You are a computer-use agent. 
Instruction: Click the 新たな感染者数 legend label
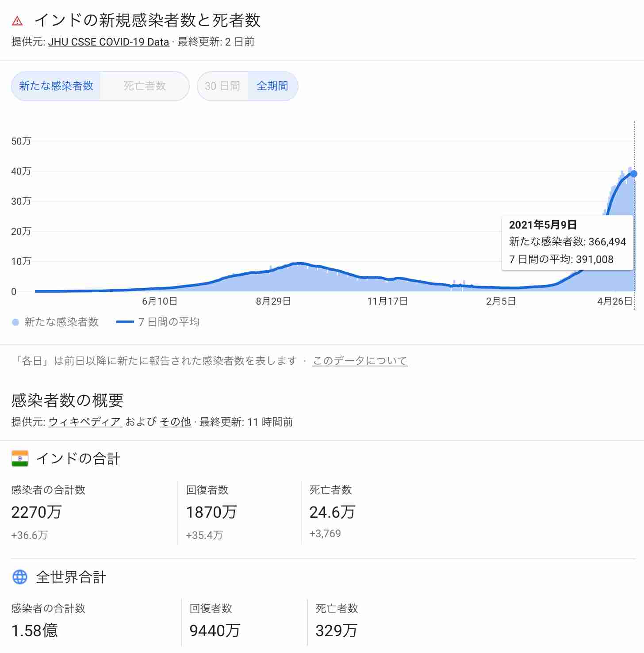click(x=61, y=322)
